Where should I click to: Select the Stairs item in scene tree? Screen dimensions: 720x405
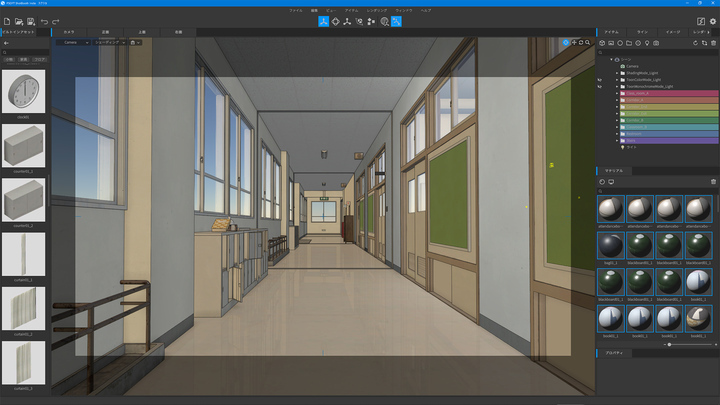pos(634,140)
